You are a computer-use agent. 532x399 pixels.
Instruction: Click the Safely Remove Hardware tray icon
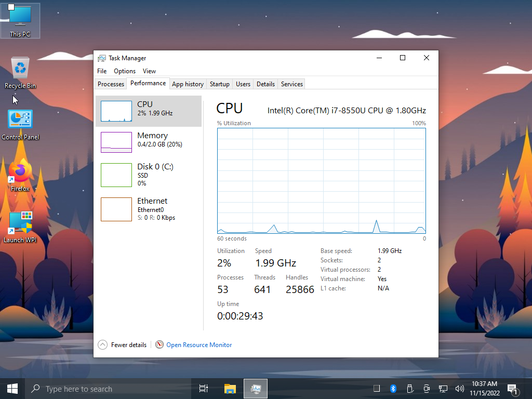410,389
